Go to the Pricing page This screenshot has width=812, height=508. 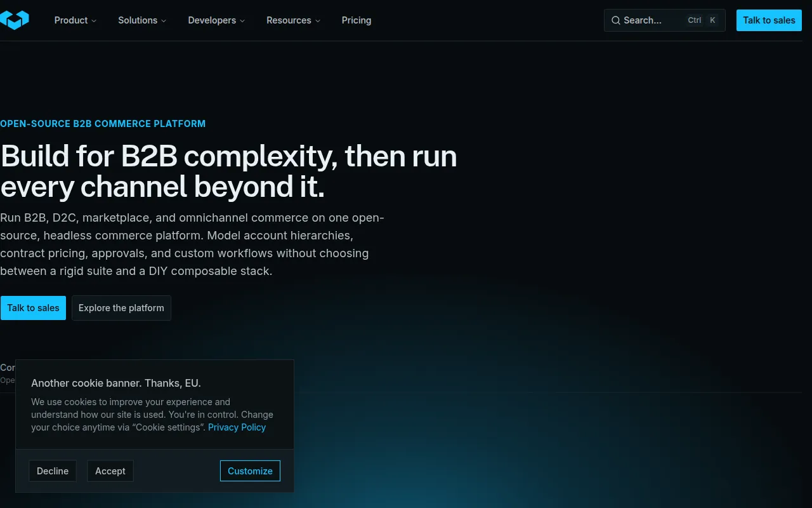coord(357,20)
